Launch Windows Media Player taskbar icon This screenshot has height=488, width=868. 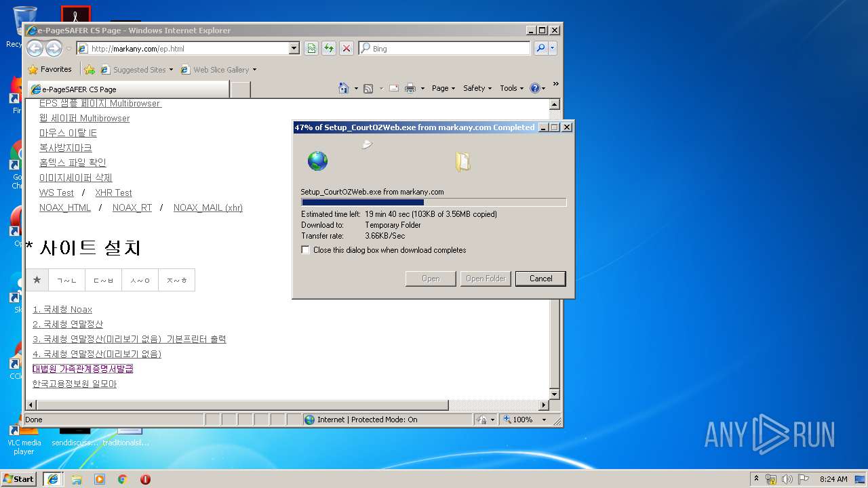point(100,479)
